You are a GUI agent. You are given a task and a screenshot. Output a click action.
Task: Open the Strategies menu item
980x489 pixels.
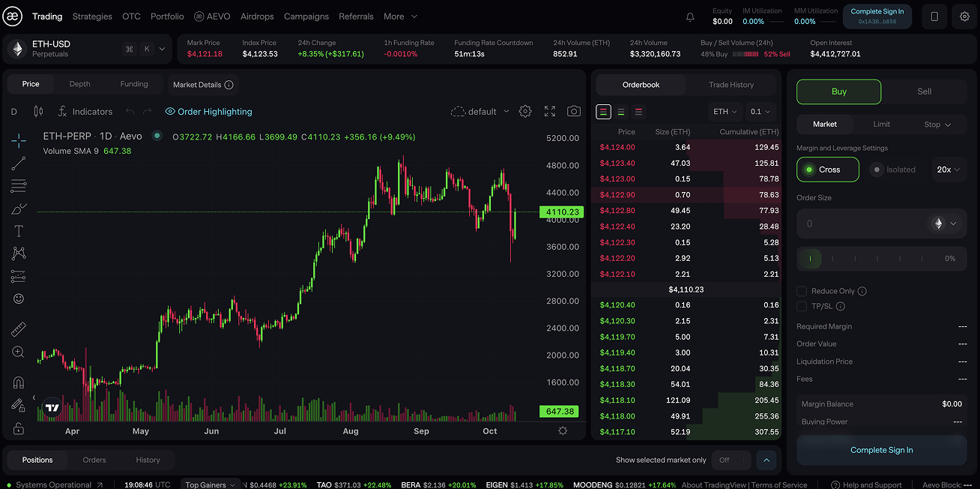click(91, 16)
